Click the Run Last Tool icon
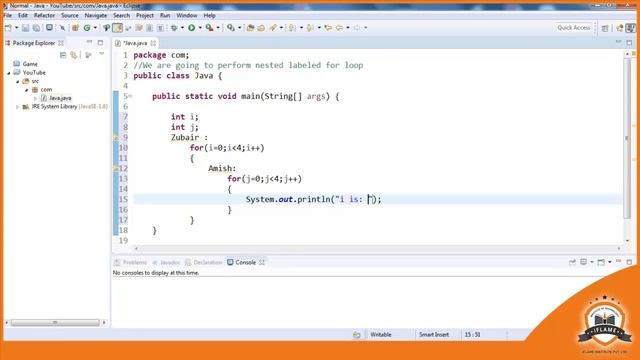 coord(209,28)
